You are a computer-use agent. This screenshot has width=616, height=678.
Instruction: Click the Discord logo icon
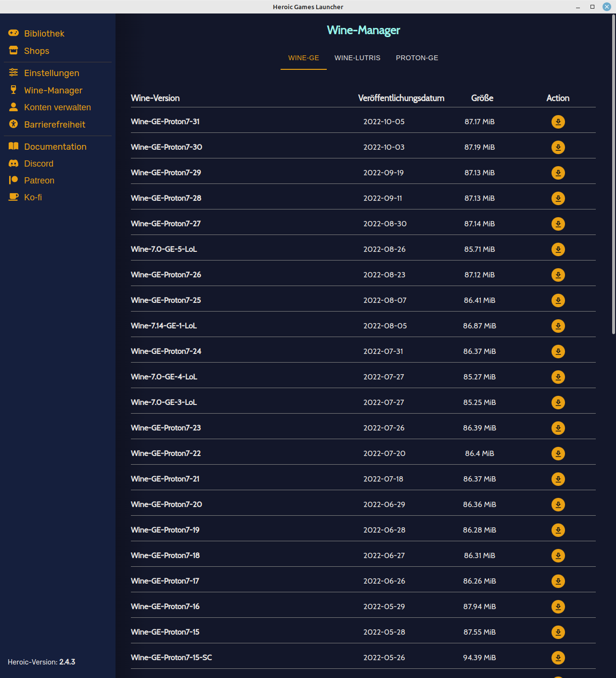[x=13, y=163]
